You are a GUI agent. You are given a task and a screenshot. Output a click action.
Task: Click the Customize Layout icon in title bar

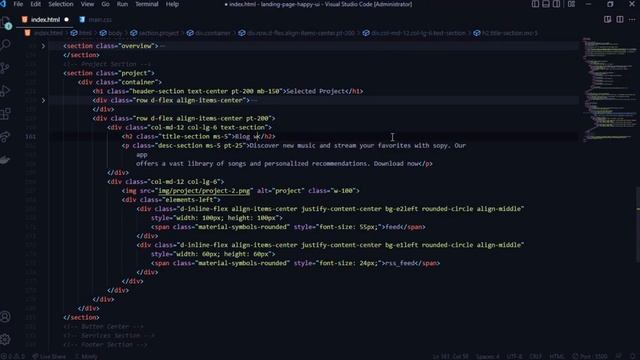click(571, 4)
